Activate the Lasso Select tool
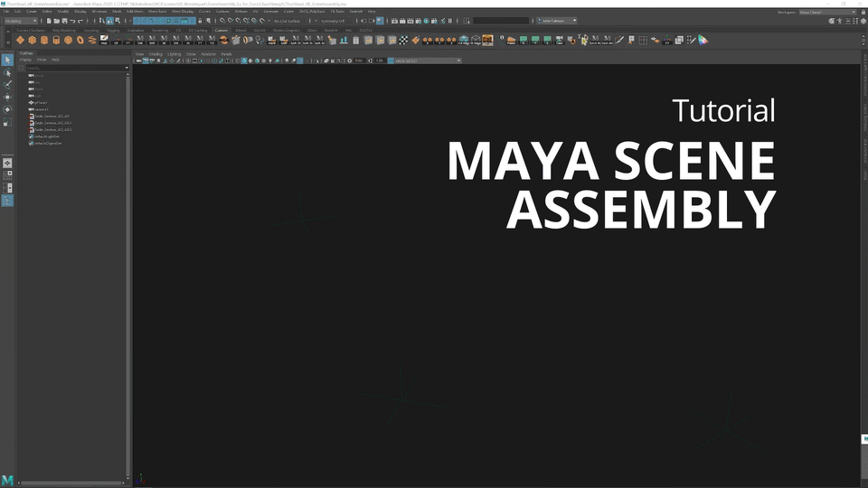The height and width of the screenshot is (488, 868). pyautogui.click(x=7, y=73)
